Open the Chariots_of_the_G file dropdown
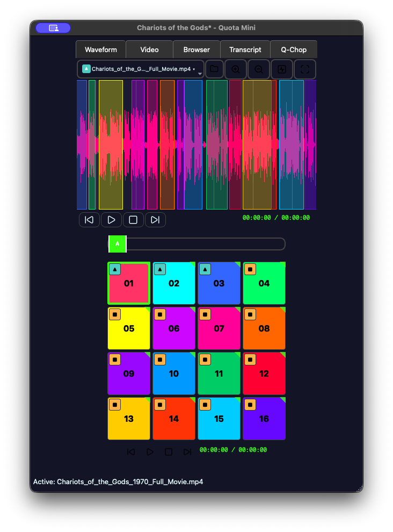This screenshot has width=393, height=532. click(x=141, y=69)
